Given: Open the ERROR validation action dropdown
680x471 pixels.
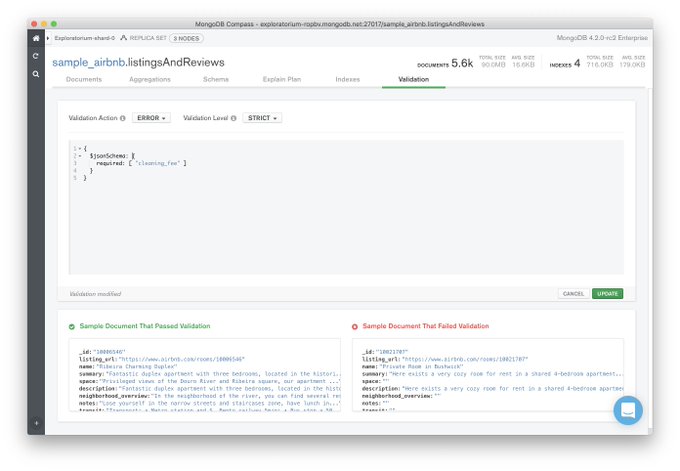Looking at the screenshot, I should pyautogui.click(x=151, y=118).
